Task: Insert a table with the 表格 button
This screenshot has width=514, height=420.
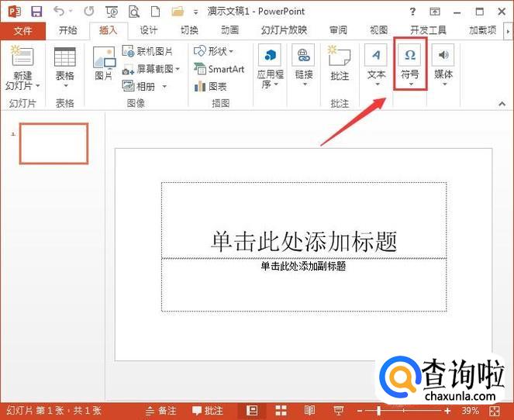Action: 65,67
